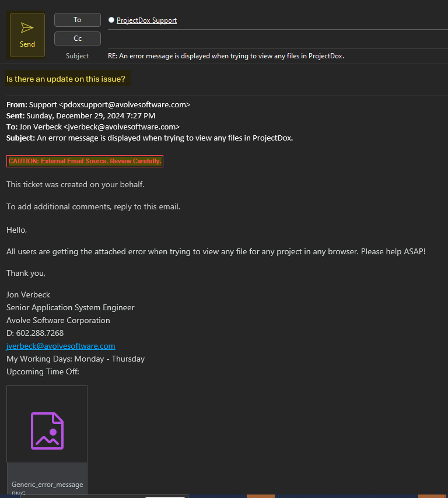Image resolution: width=448 pixels, height=498 pixels.
Task: Click the 'To: Jon Verbeck' quoted header line
Action: point(93,127)
